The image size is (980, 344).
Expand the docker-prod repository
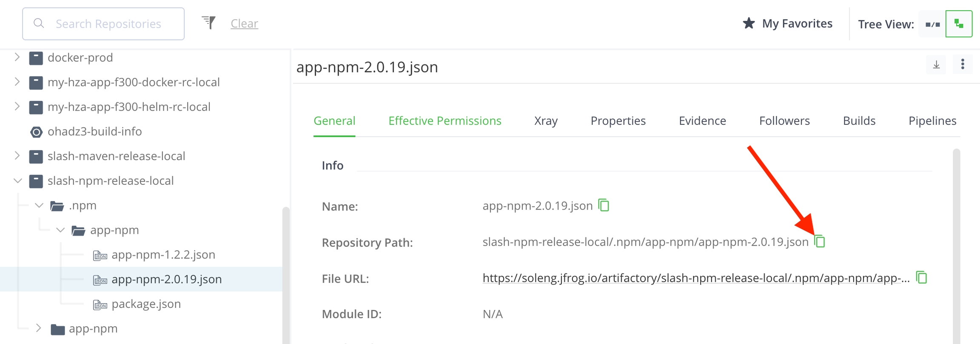pos(17,57)
